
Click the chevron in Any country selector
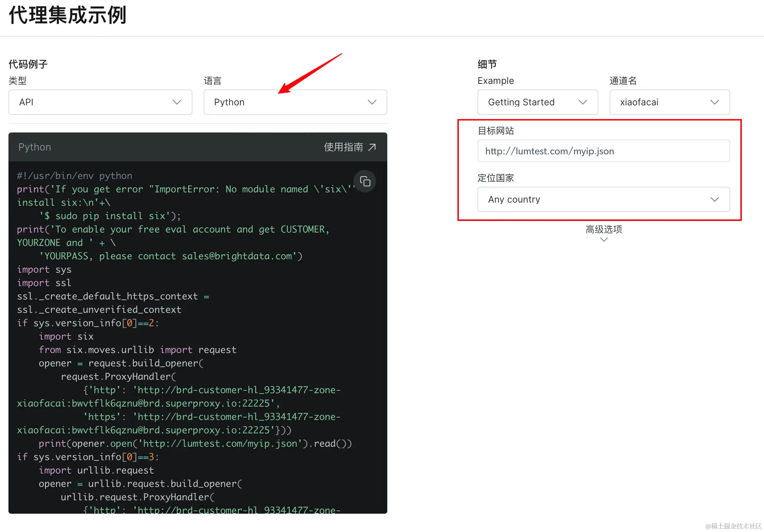[715, 199]
